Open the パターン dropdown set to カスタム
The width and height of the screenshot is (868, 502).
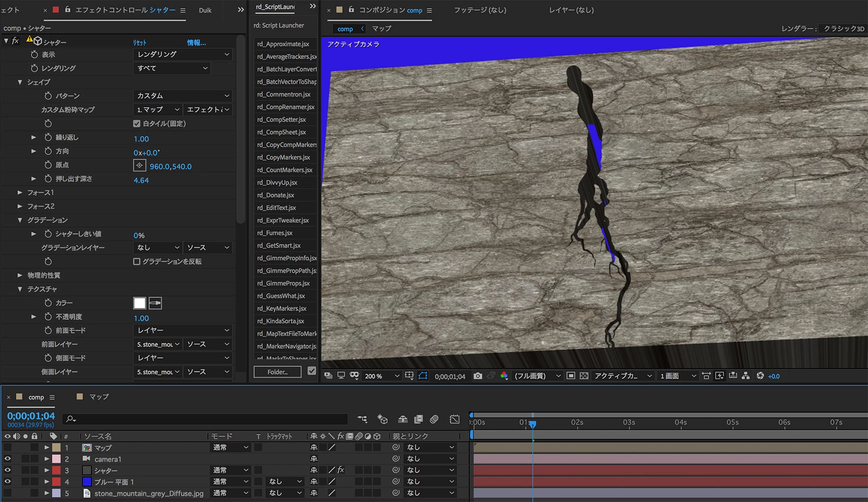[182, 95]
